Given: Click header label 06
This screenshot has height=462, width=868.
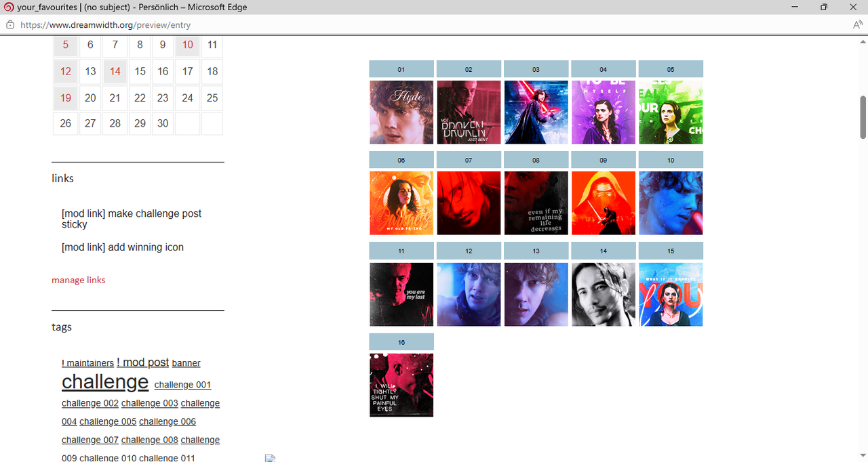Looking at the screenshot, I should (x=401, y=160).
